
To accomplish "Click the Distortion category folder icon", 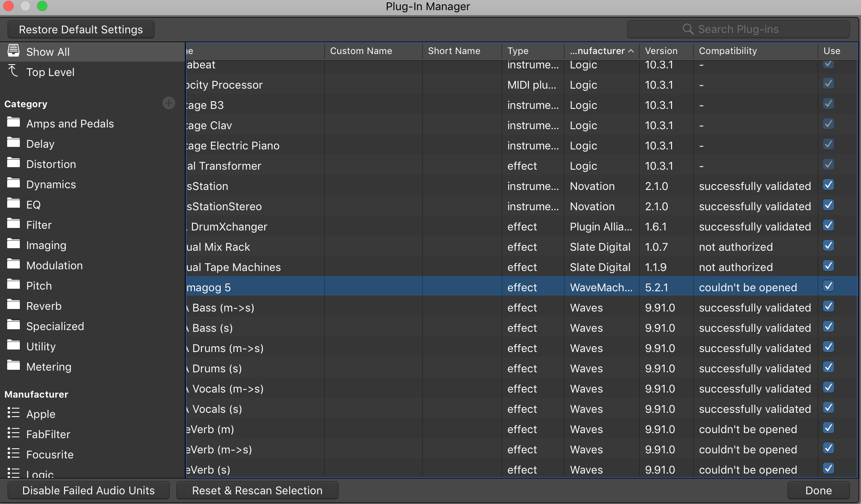I will pos(13,163).
